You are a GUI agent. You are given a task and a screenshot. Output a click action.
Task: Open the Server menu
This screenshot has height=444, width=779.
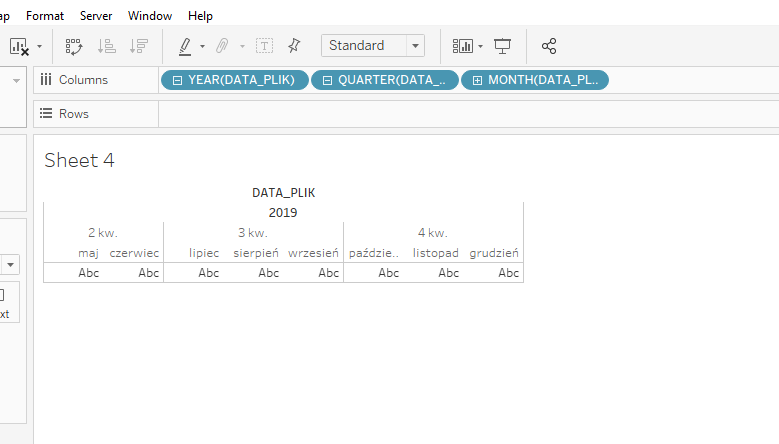[96, 16]
